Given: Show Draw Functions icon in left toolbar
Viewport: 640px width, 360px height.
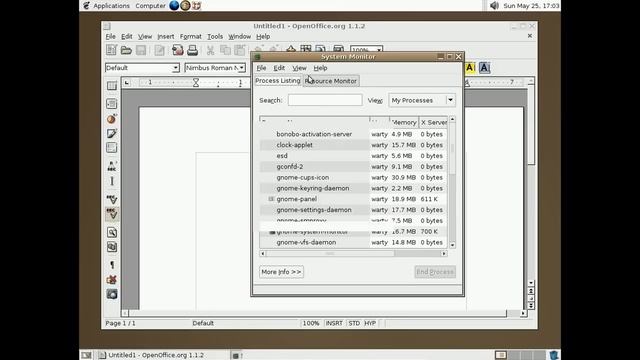Looking at the screenshot, I should coord(111,133).
